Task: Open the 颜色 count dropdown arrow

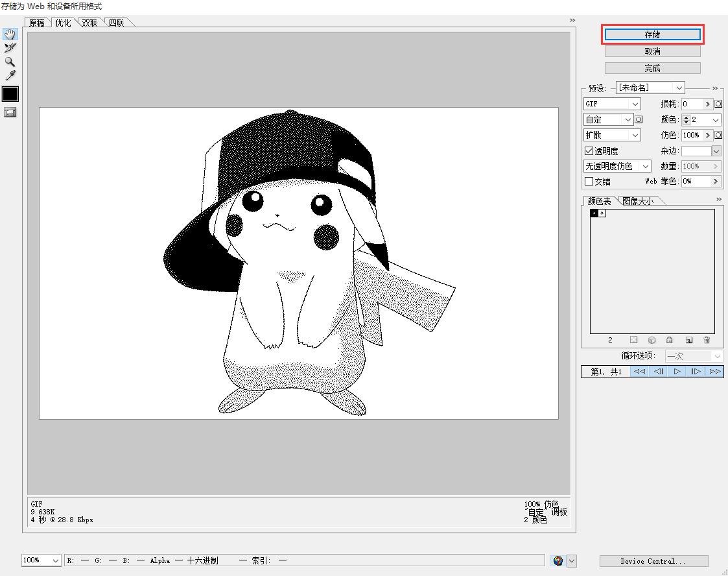Action: tap(716, 120)
